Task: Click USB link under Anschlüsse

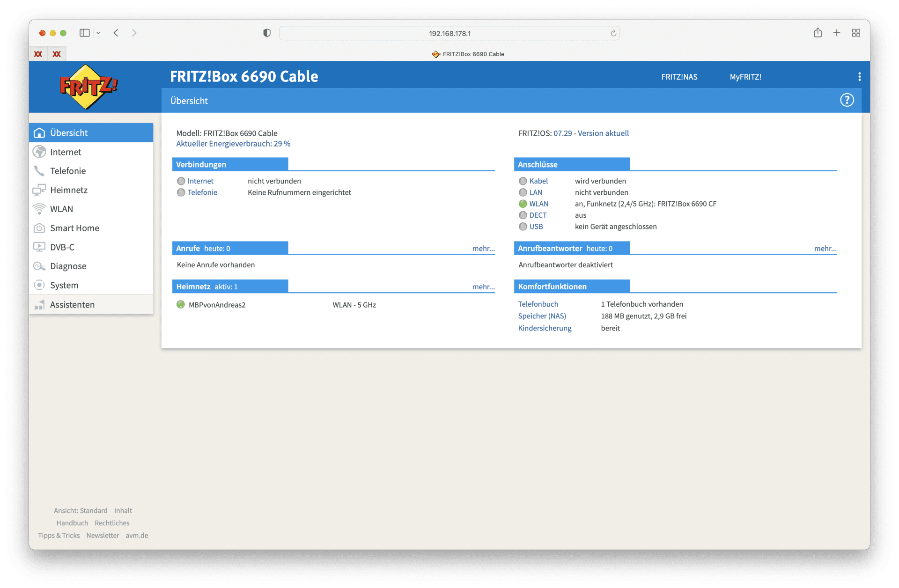Action: [536, 227]
